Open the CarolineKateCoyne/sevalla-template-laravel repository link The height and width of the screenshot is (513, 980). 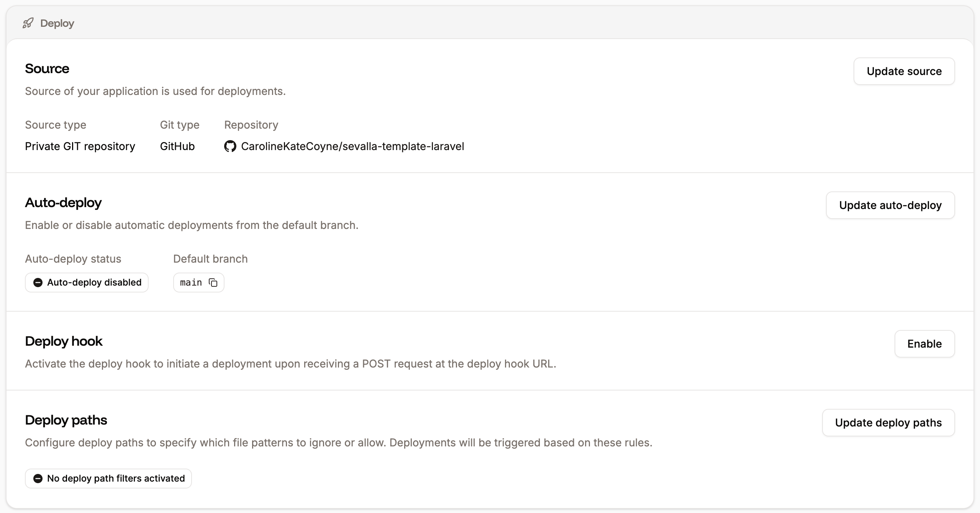pos(352,146)
